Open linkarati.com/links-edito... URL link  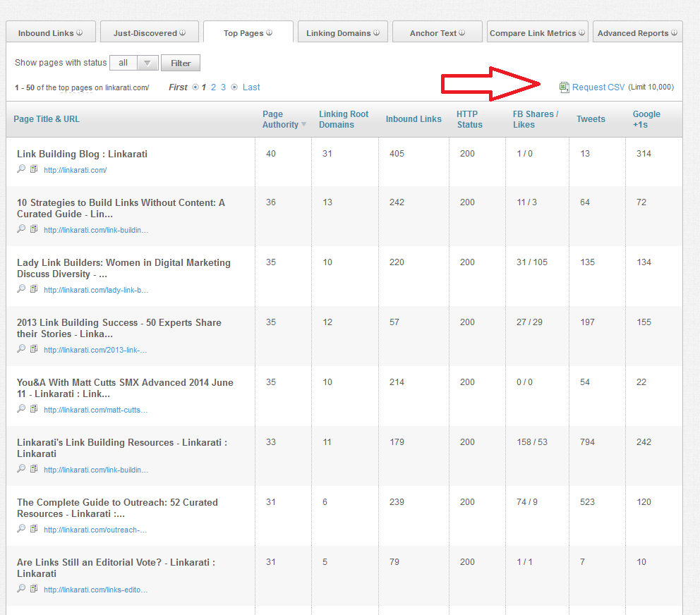pyautogui.click(x=95, y=590)
